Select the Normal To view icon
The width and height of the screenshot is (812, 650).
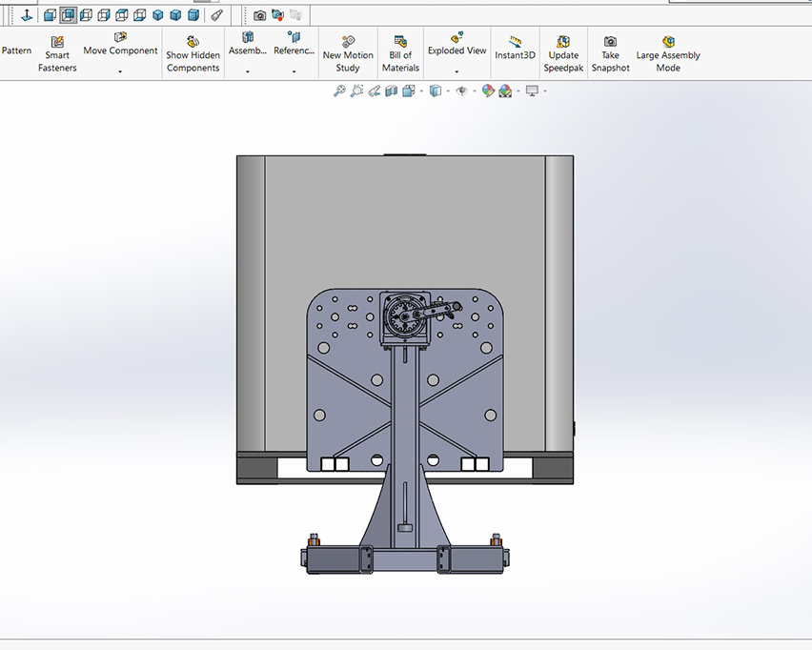pos(27,15)
